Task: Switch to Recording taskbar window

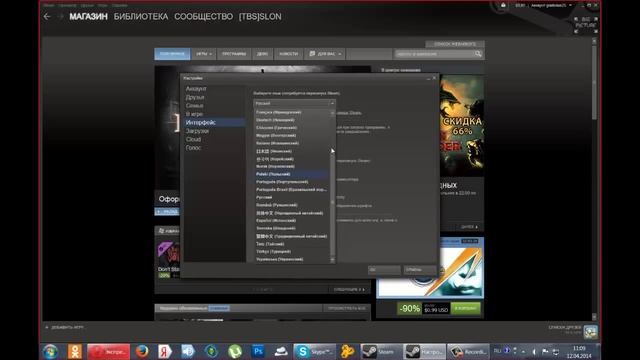Action: [469, 351]
